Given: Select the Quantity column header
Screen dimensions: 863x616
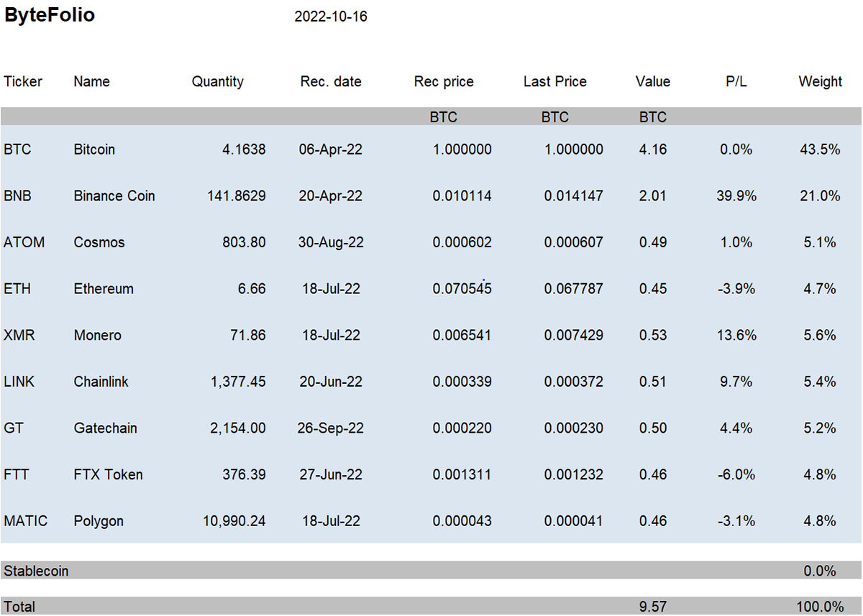Looking at the screenshot, I should tap(217, 82).
